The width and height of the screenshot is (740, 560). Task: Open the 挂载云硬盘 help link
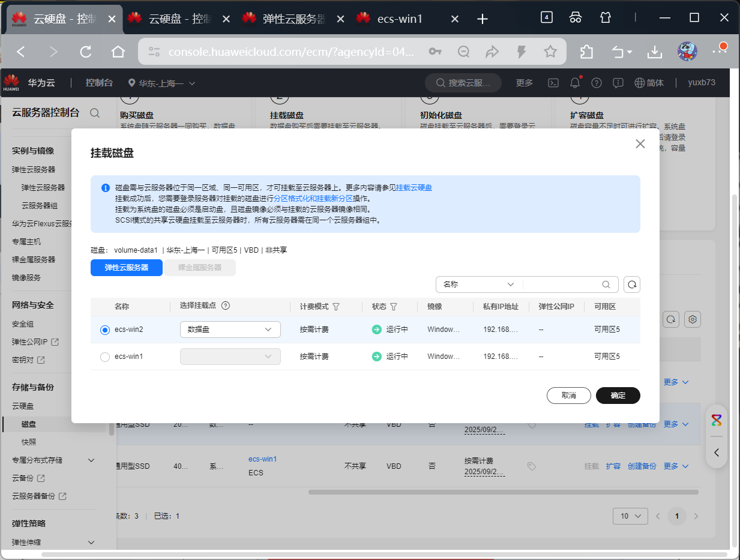coord(414,188)
